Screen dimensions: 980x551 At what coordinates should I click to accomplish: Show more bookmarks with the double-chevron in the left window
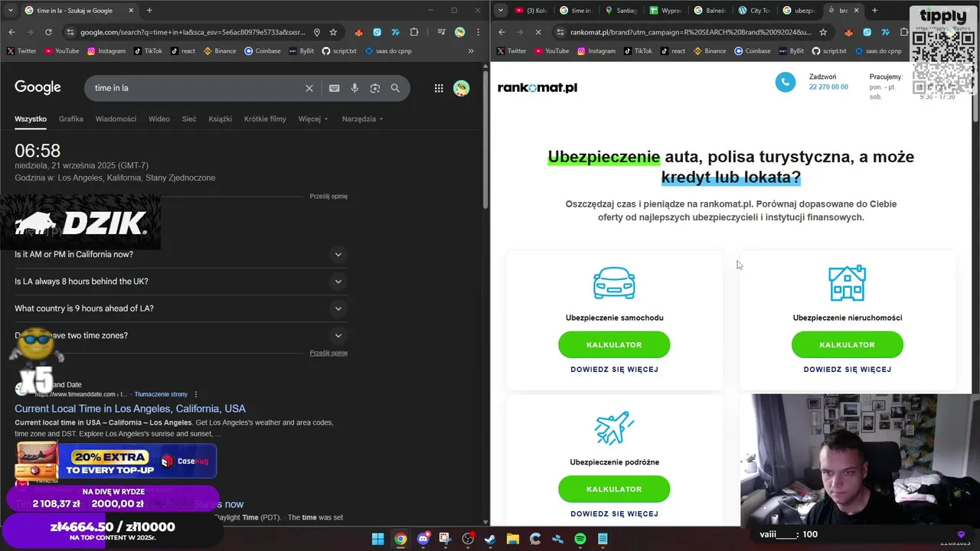tap(471, 51)
